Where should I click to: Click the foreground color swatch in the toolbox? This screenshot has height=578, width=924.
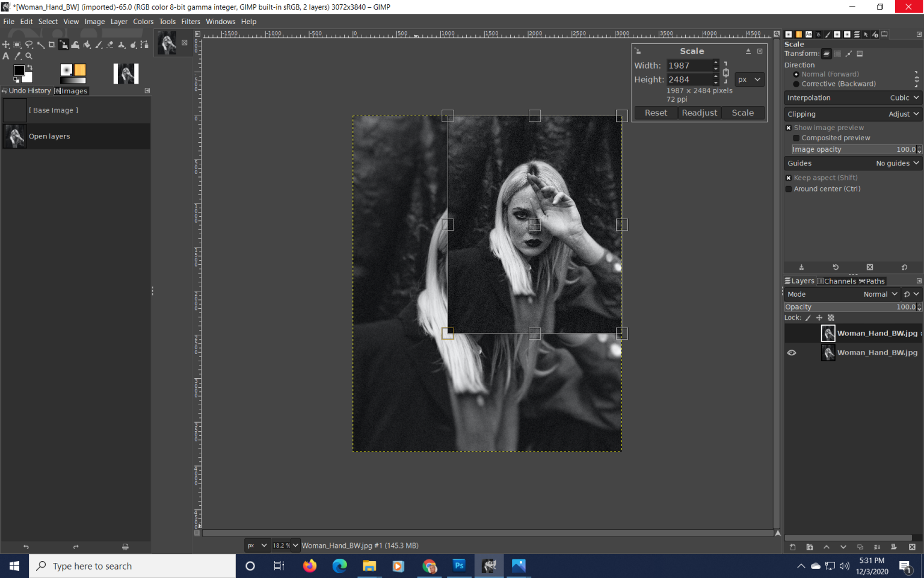[20, 71]
